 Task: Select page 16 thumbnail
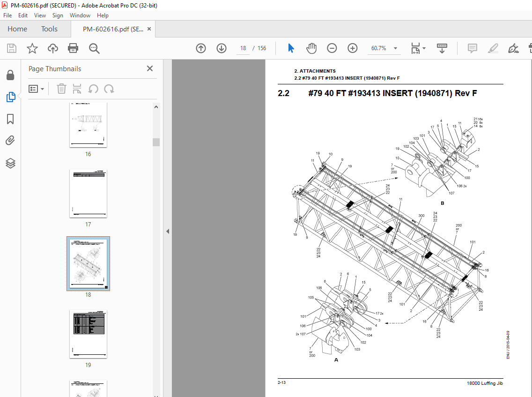pyautogui.click(x=88, y=125)
